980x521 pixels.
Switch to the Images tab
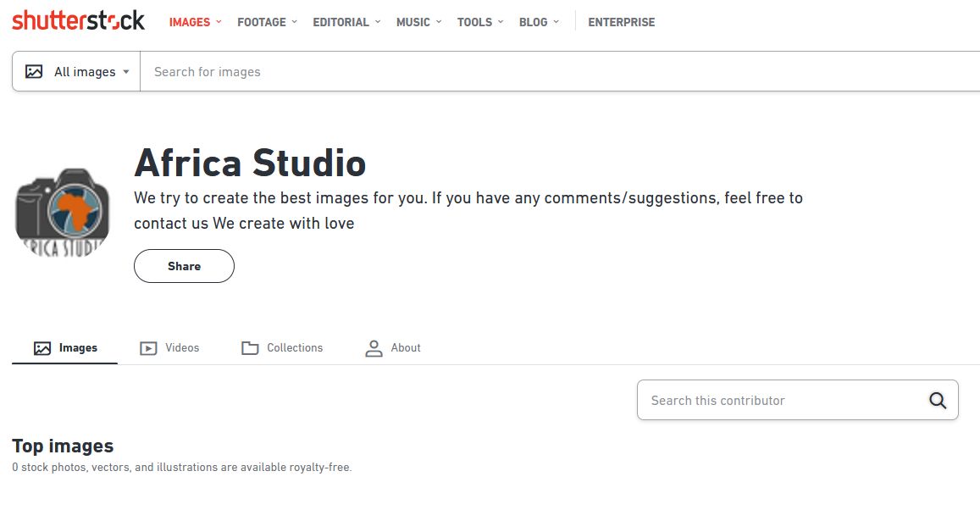pyautogui.click(x=65, y=347)
